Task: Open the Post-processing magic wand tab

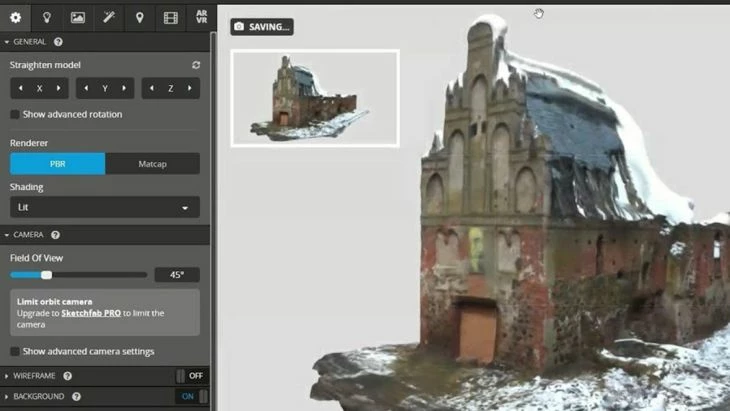Action: [109, 18]
